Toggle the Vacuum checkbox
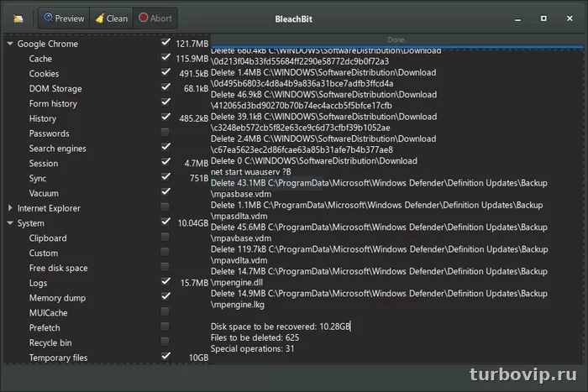This screenshot has width=588, height=392. tap(165, 192)
